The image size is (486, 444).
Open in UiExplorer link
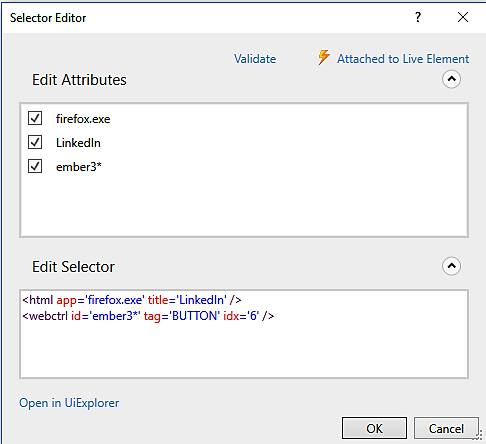click(69, 403)
